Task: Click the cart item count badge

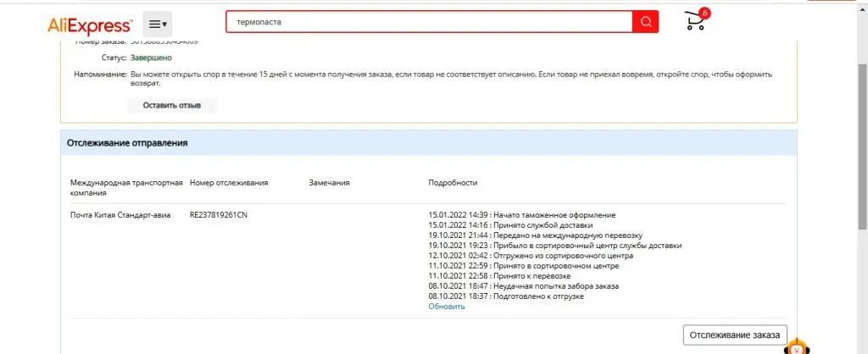Action: [704, 12]
